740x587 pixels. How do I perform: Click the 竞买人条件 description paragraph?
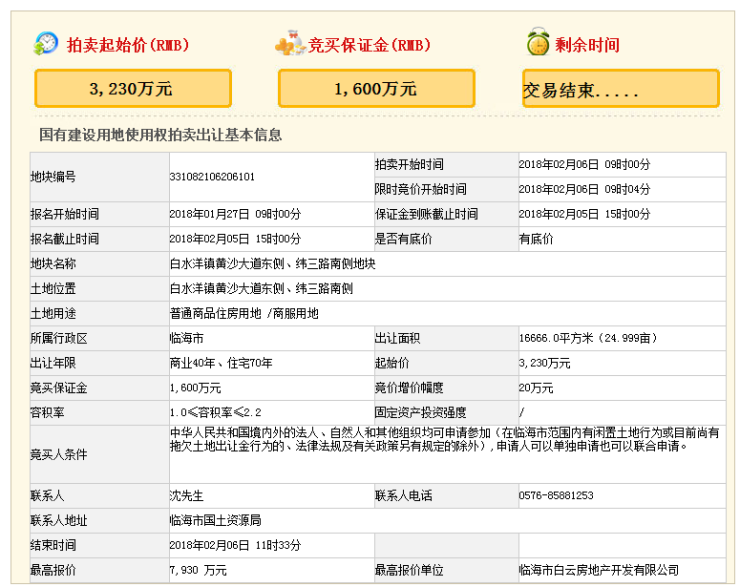(444, 439)
